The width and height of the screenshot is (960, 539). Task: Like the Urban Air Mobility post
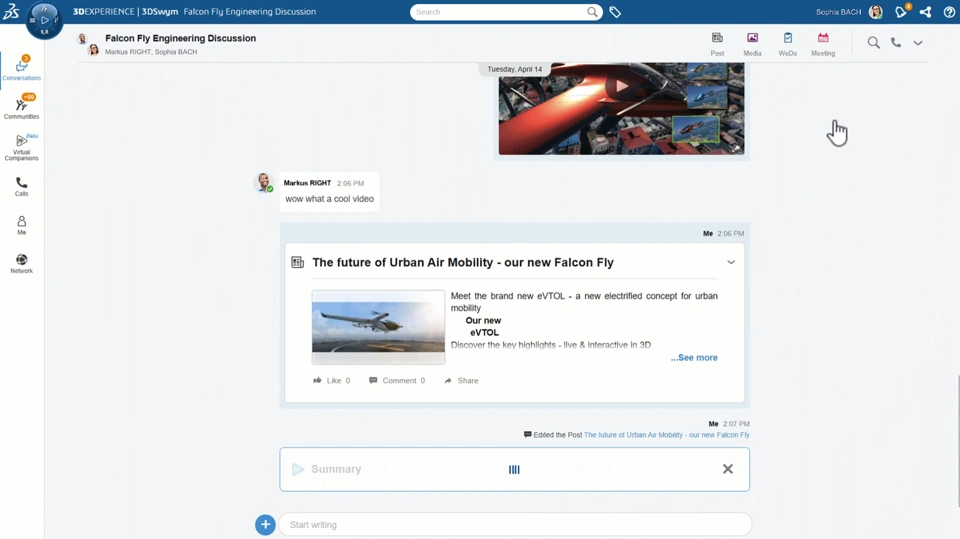[x=332, y=380]
